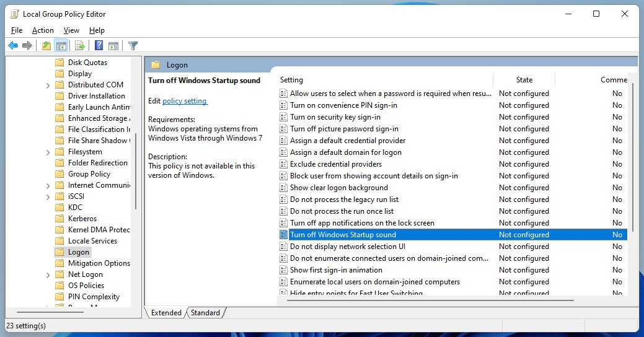Select Do not display network selection UI
The height and width of the screenshot is (337, 644).
pyautogui.click(x=348, y=247)
